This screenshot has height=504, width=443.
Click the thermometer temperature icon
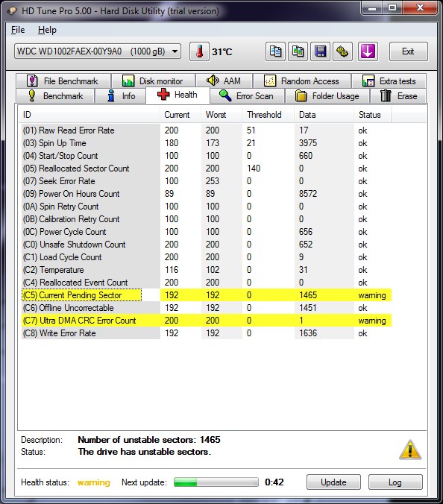(x=199, y=51)
